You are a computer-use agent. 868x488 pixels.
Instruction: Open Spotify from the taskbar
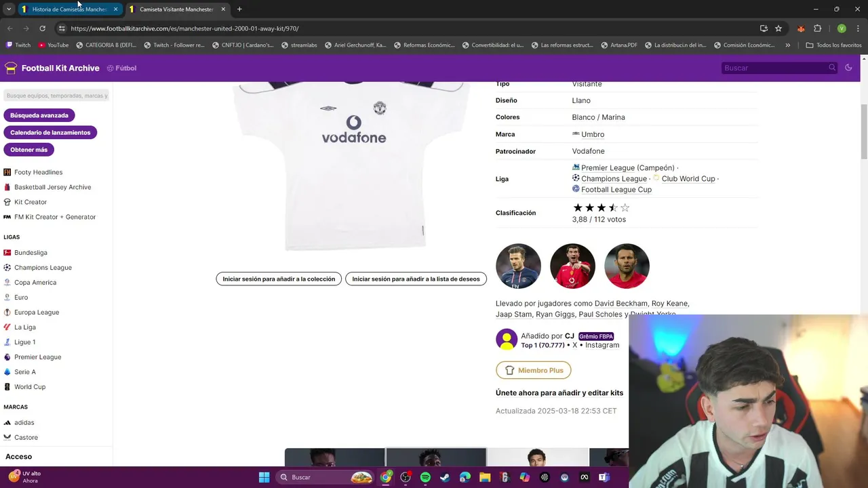(425, 477)
